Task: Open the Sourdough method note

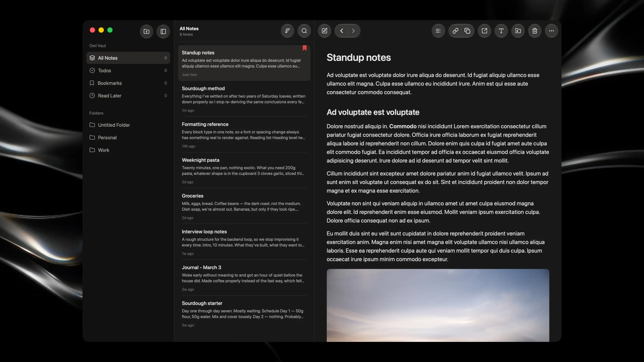Action: 244,99
